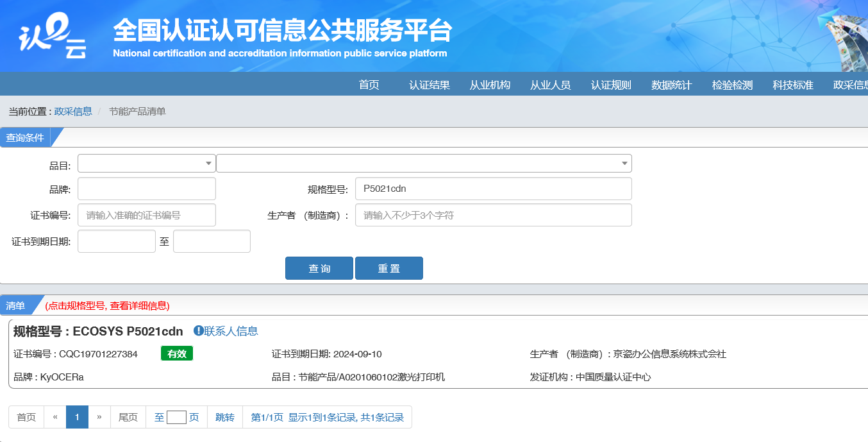The image size is (868, 442).
Task: Open the 科技标准 menu
Action: coord(792,85)
